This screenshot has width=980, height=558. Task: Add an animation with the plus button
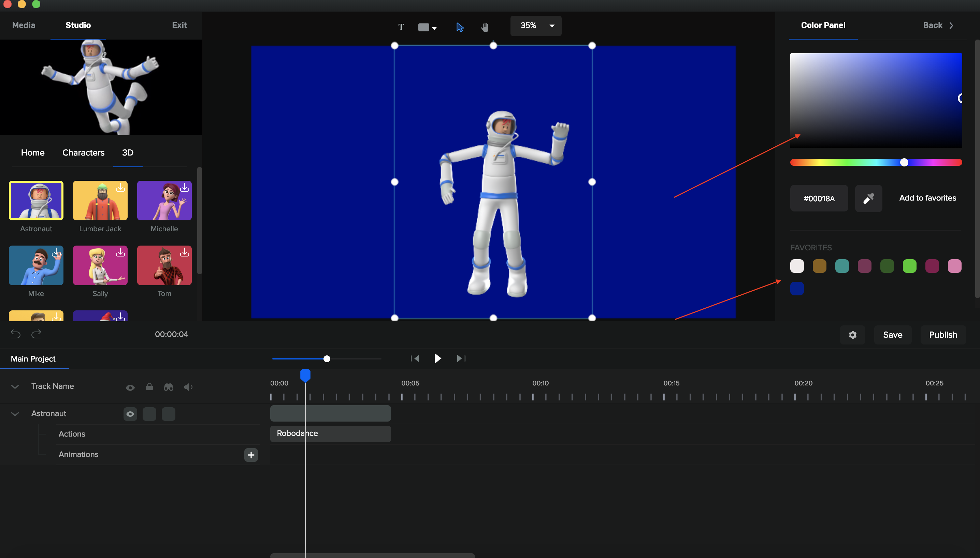[x=251, y=455]
